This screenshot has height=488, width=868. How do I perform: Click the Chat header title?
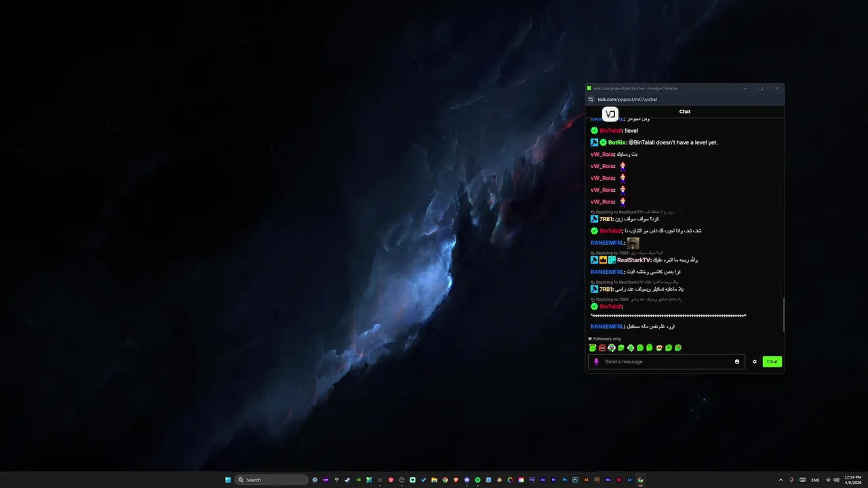(x=685, y=112)
